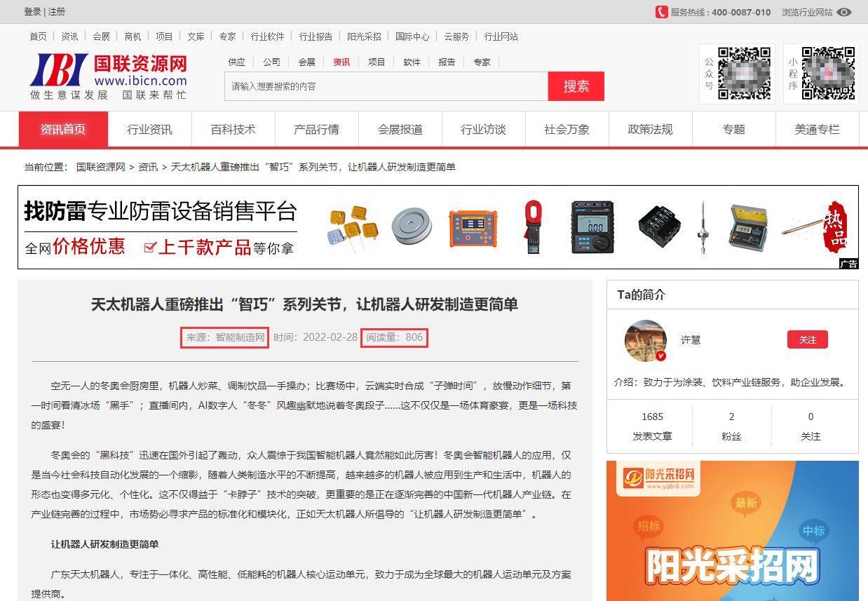868x601 pixels.
Task: Open the 注册 link in top bar
Action: coord(57,12)
